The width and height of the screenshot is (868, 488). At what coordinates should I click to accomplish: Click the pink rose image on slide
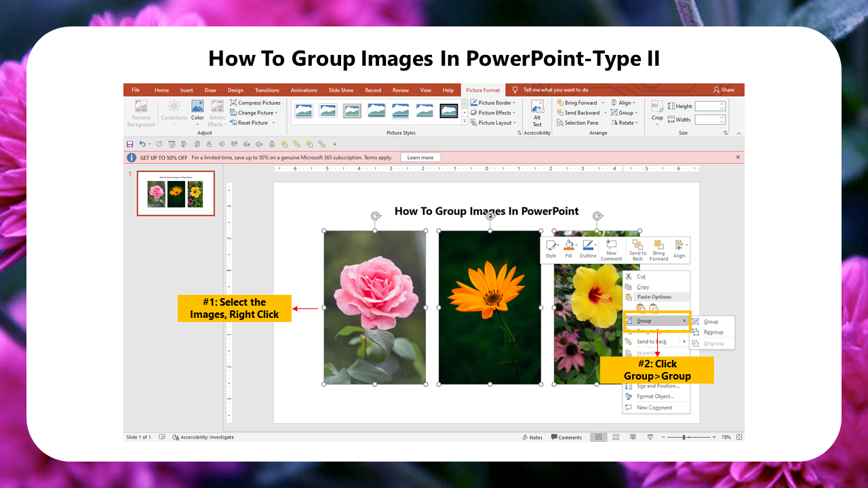point(375,307)
